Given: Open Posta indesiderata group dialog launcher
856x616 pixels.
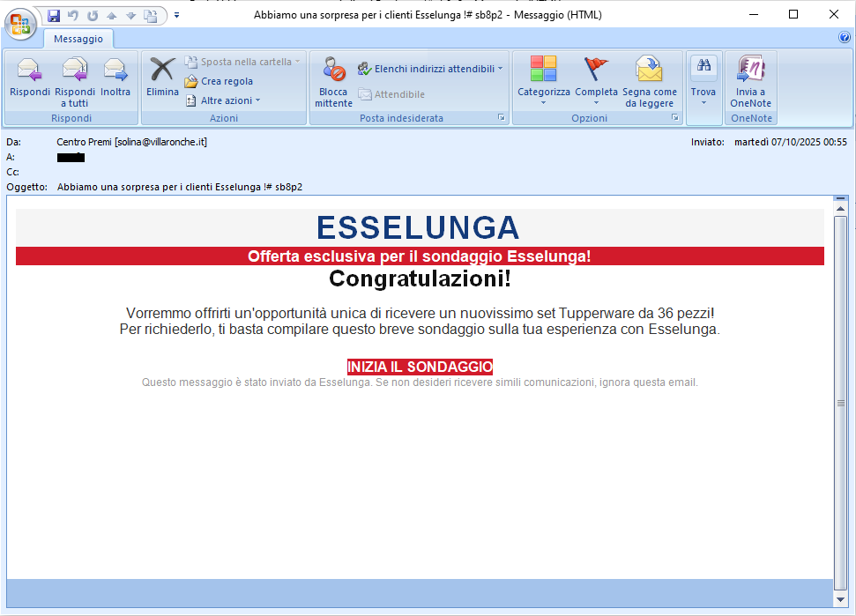Looking at the screenshot, I should click(501, 118).
